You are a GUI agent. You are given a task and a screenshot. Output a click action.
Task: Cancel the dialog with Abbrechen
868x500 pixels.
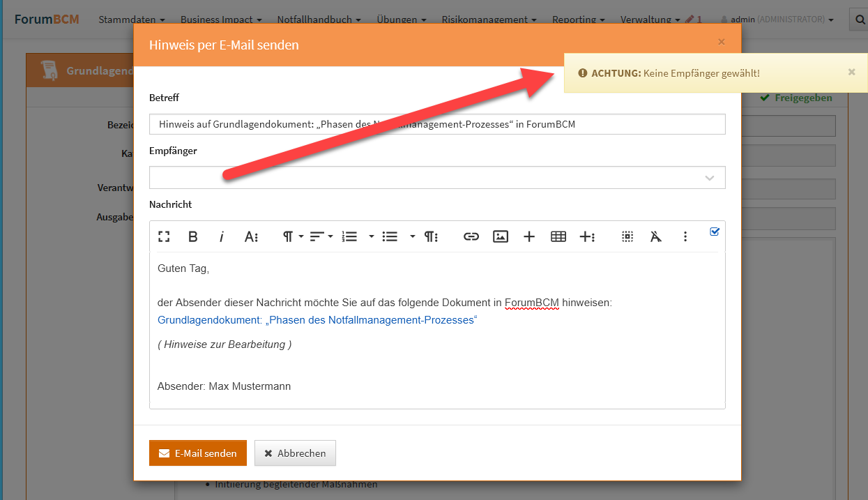(295, 453)
